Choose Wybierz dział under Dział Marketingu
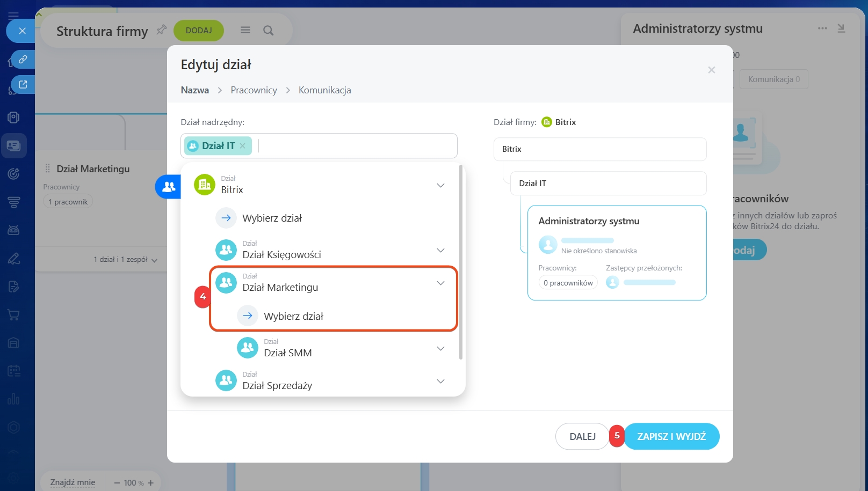This screenshot has height=491, width=868. pos(293,316)
